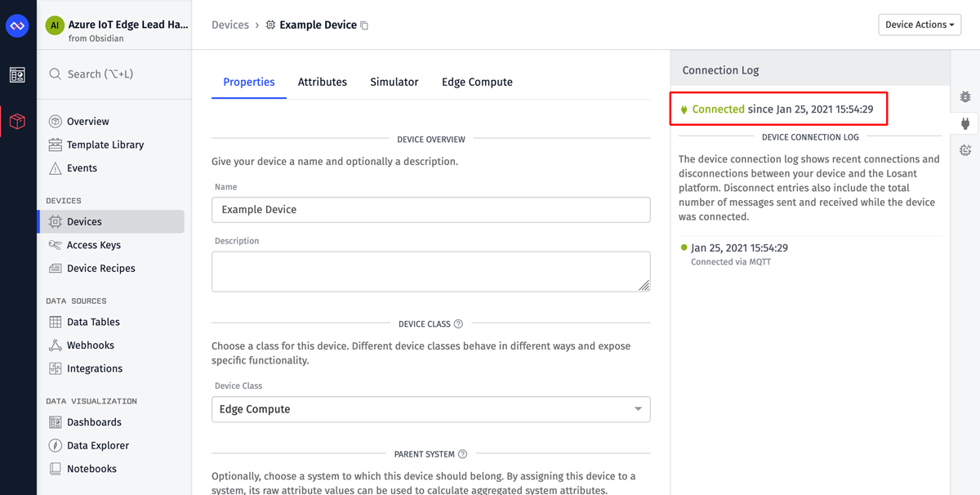Screen dimensions: 980x495
Task: Click the Template Library icon
Action: (x=56, y=145)
